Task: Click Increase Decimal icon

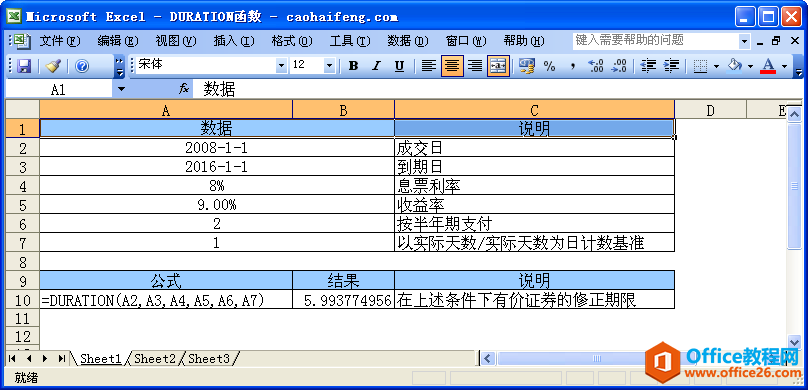Action: [x=596, y=66]
